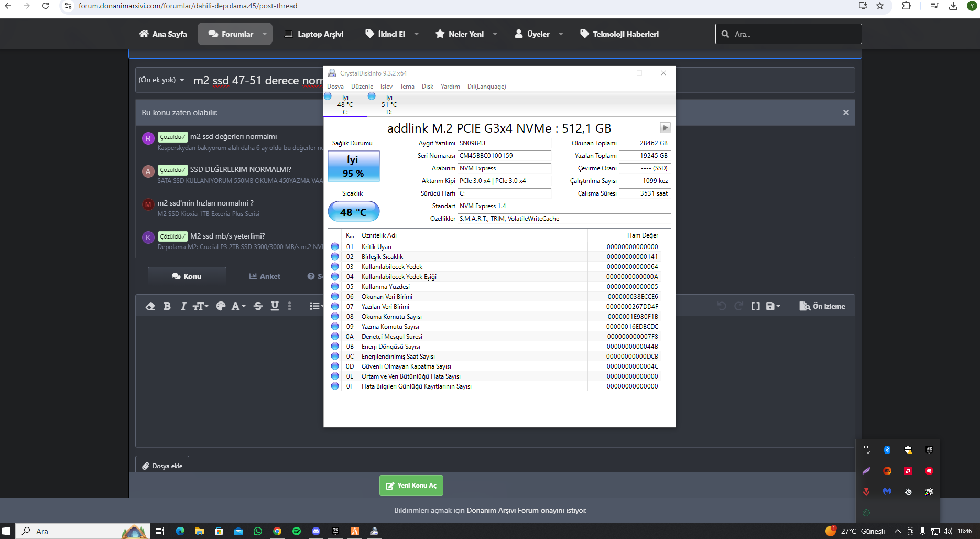Click the next disk arrow in CrystalDiskInfo
Screen dimensions: 980x539
tap(665, 127)
